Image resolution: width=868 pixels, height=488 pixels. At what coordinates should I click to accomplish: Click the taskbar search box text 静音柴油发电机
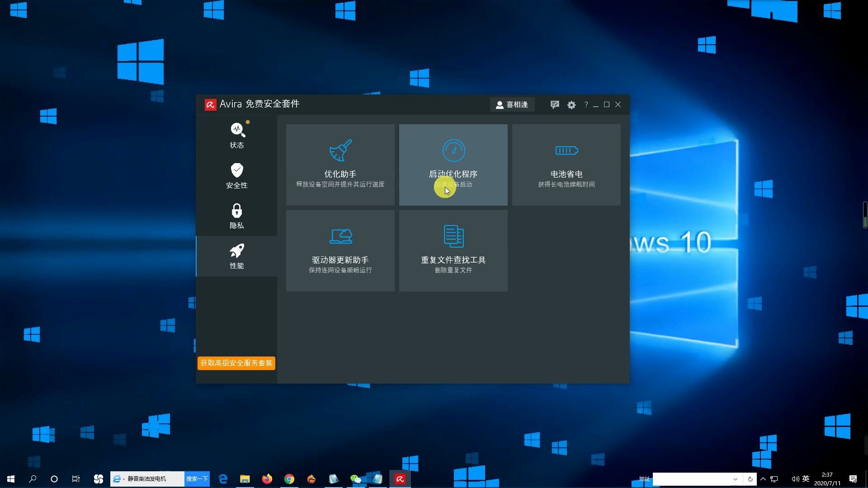tap(147, 479)
